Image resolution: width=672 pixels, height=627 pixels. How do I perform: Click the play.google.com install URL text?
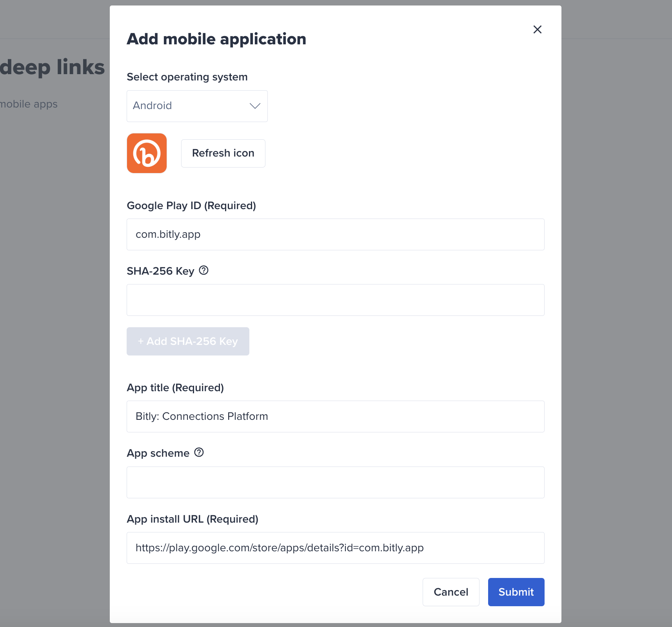[280, 548]
